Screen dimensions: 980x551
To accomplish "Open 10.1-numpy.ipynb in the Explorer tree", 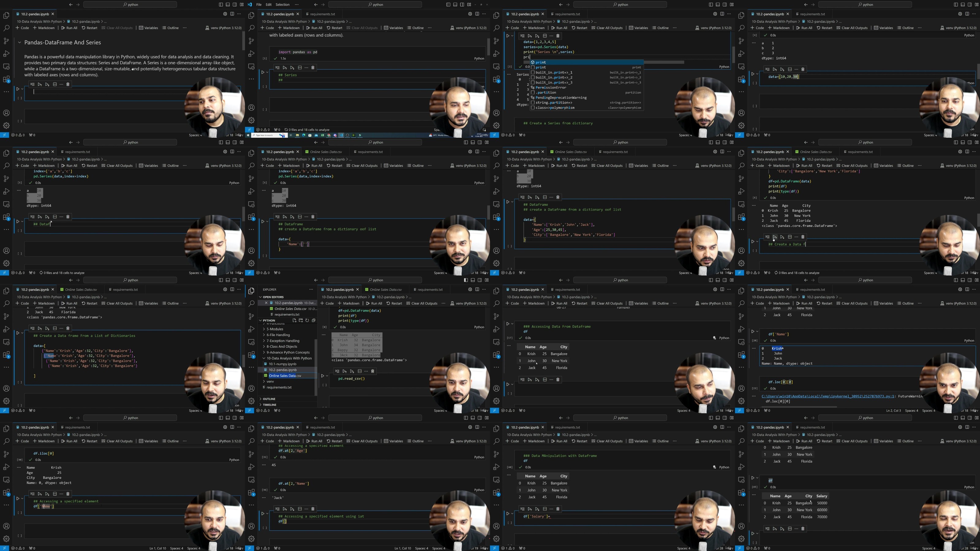I will [x=282, y=364].
